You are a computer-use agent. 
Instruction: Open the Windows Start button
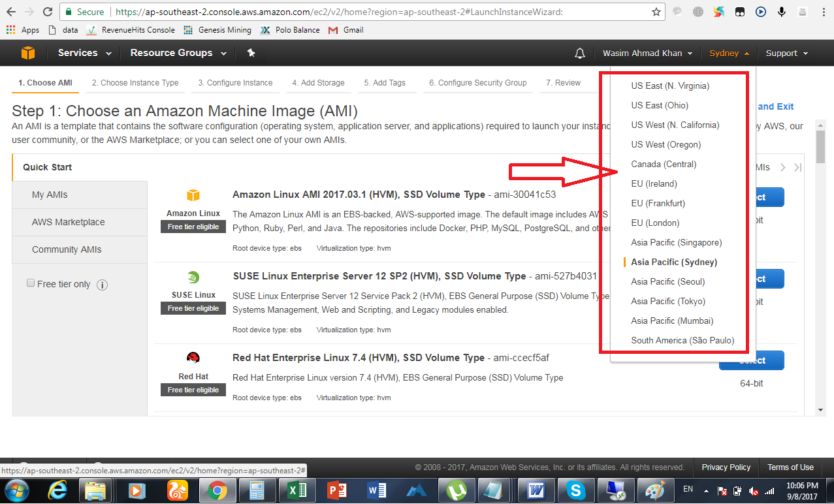(16, 490)
